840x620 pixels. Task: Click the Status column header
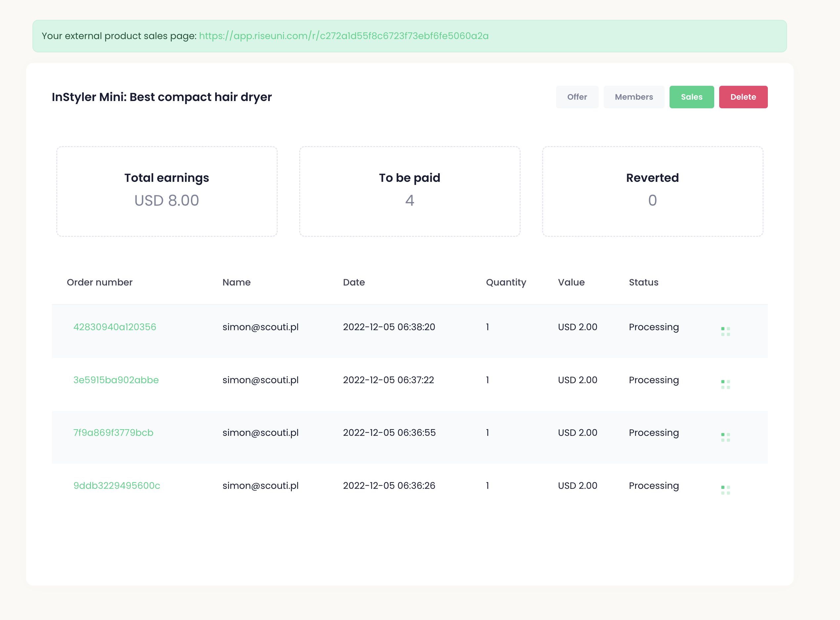pos(643,282)
